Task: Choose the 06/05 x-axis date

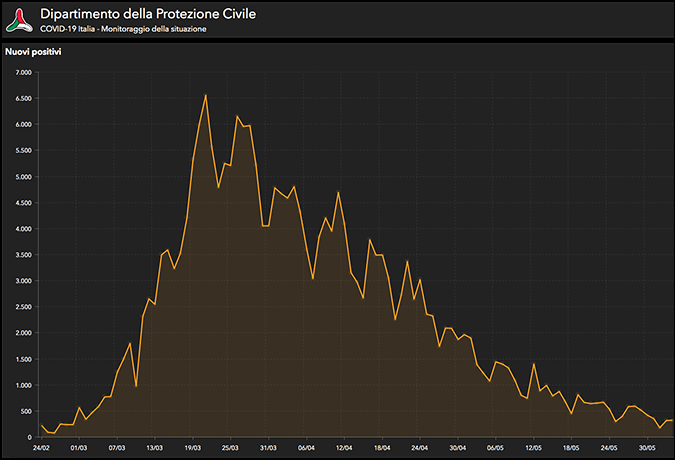Action: [x=496, y=448]
